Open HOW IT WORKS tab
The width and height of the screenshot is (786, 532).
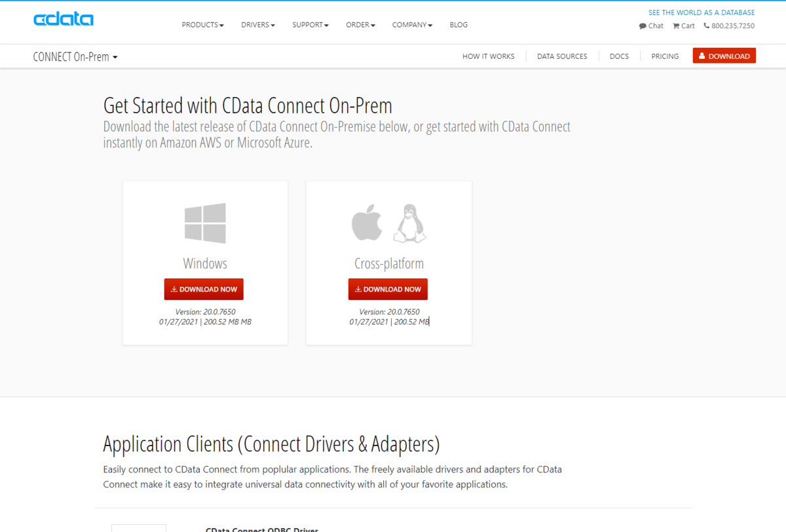489,56
